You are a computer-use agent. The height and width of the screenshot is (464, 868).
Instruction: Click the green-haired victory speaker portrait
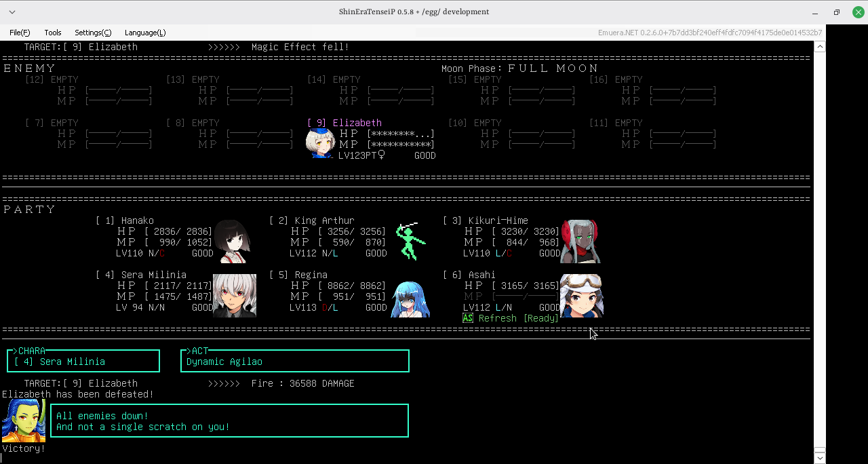24,420
